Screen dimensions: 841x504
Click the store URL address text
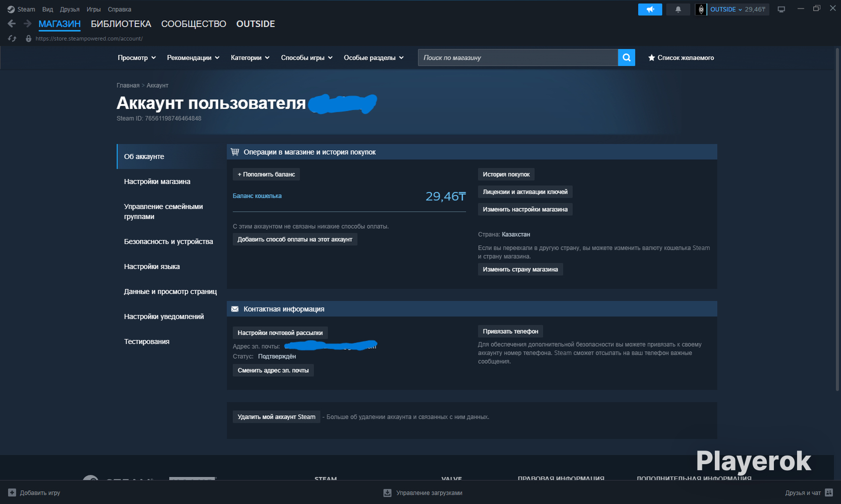[x=89, y=38]
